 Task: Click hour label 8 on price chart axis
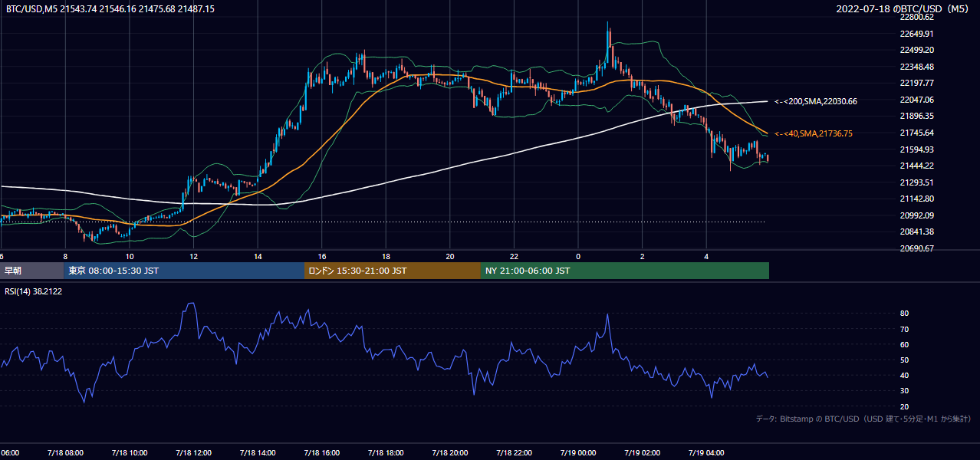[65, 256]
